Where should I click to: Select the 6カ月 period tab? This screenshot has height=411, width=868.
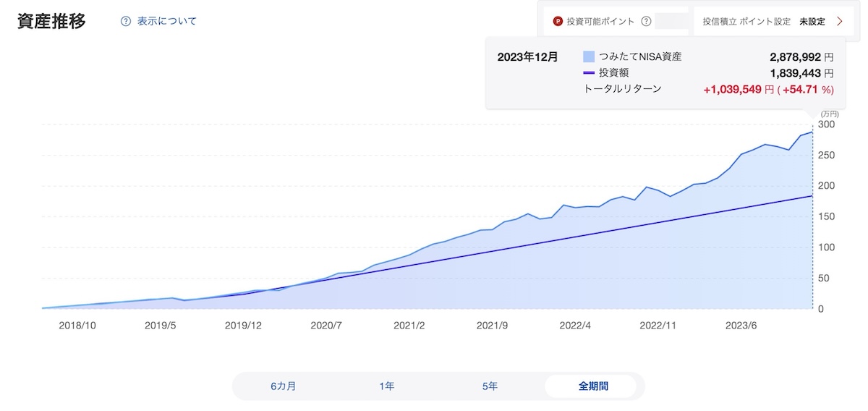pos(284,386)
